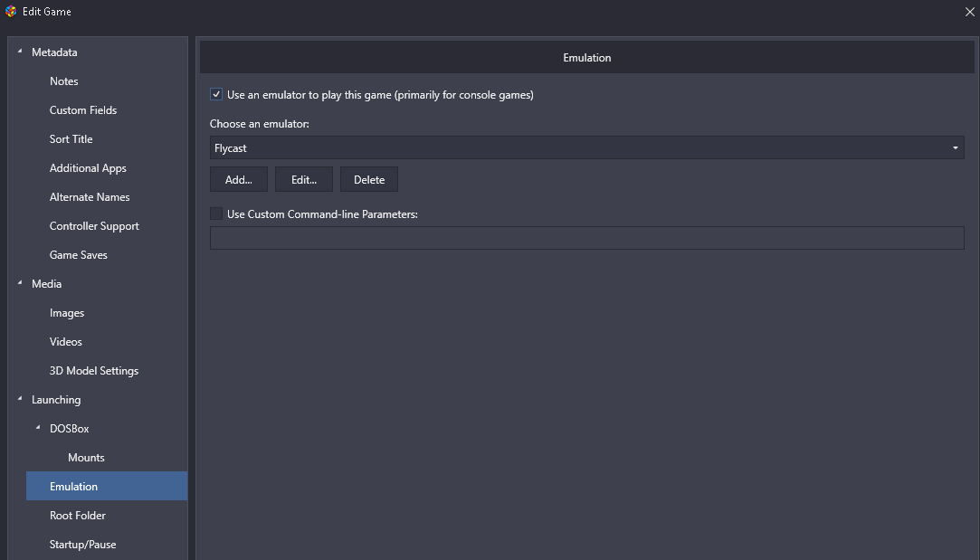
Task: Click the Delete emulator button
Action: click(369, 179)
